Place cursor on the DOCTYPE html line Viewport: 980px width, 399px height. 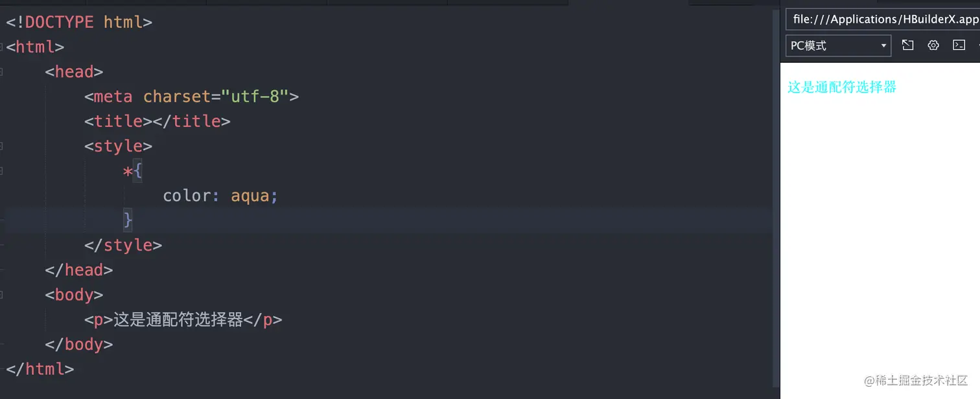tap(79, 22)
